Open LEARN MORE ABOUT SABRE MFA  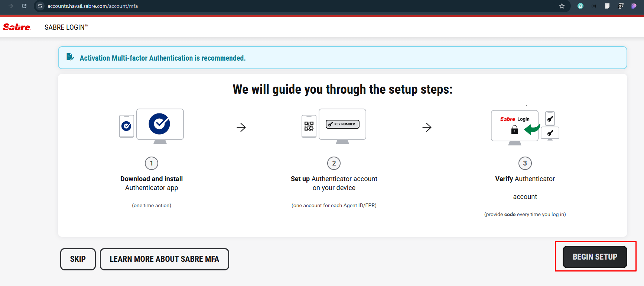coord(164,259)
